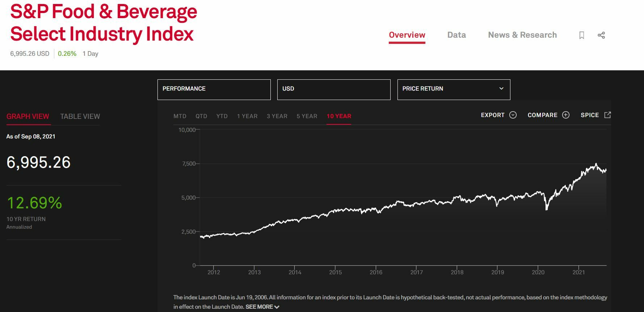Click the EXPORT label

pyautogui.click(x=493, y=115)
